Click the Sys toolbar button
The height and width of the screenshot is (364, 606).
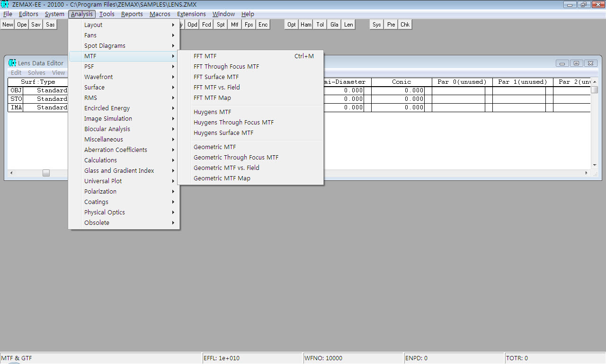point(377,25)
